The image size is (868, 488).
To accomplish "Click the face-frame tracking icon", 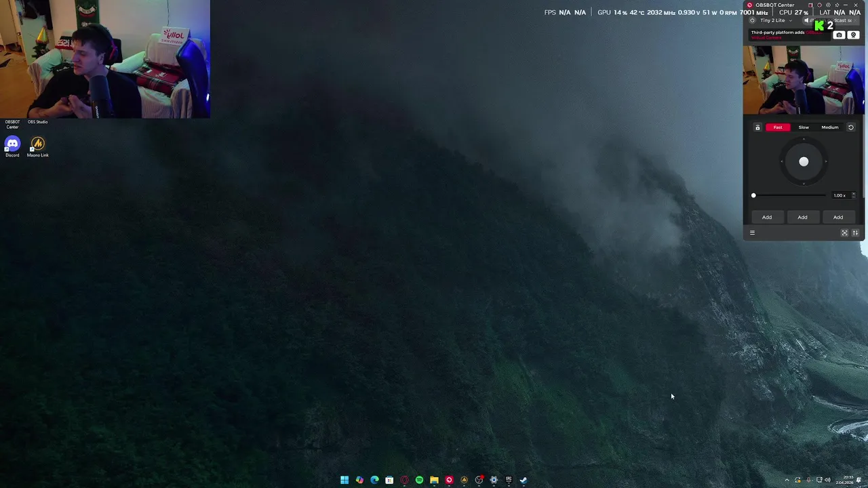I will pos(845,232).
